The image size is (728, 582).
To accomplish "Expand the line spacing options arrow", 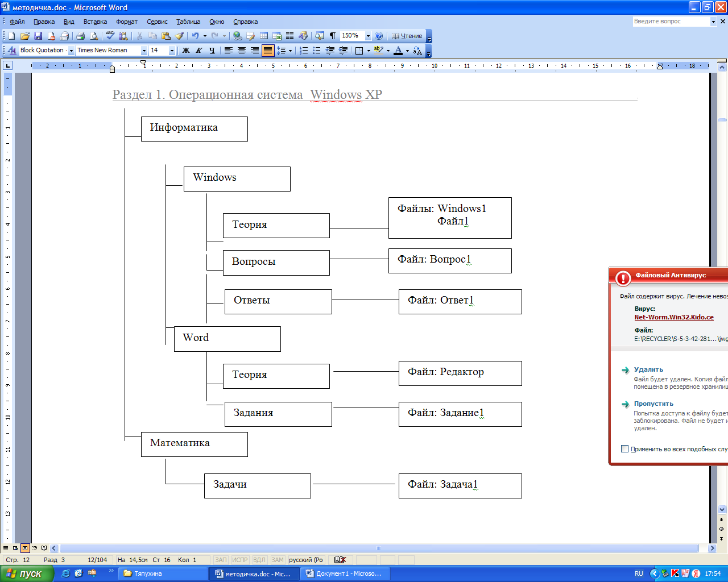I will [290, 51].
